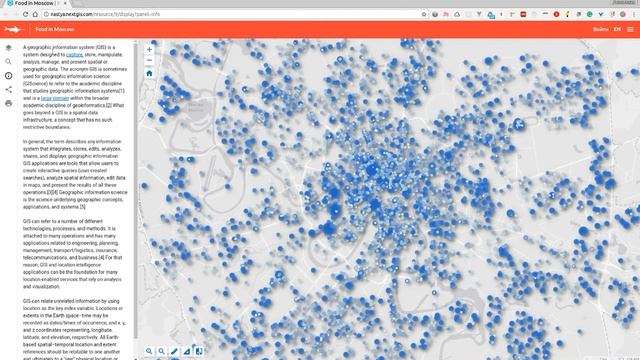Click the sign-in link in header
640x360 pixels.
600,29
